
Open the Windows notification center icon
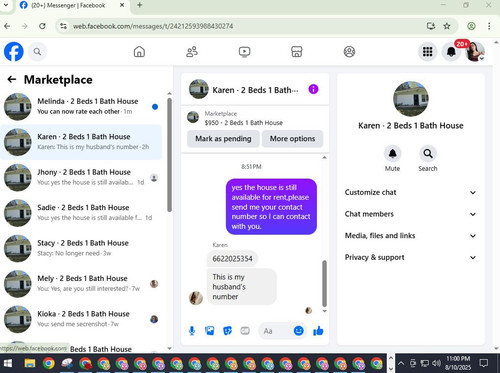[484, 363]
